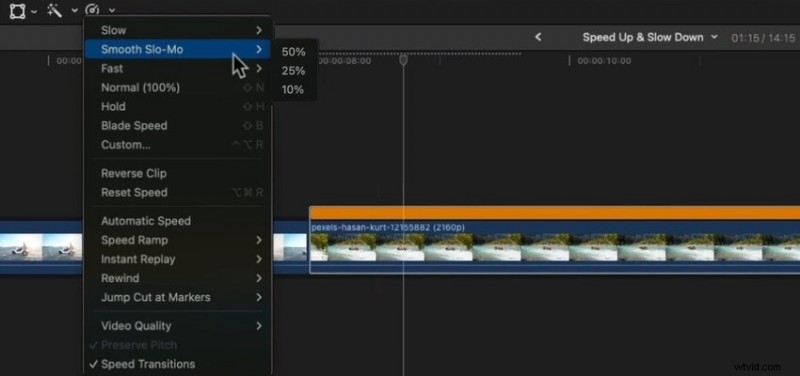Click the 00:00:10:00 ruler mark
800x376 pixels.
604,61
